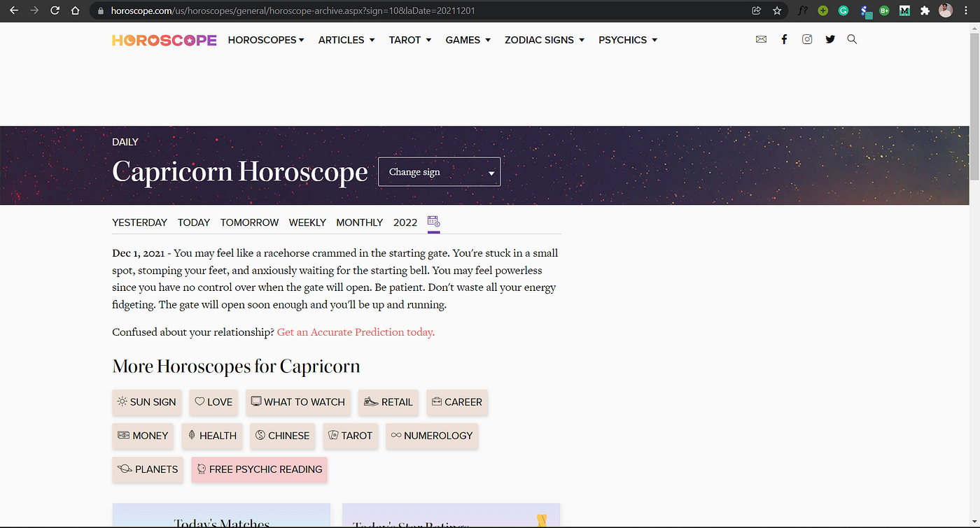The height and width of the screenshot is (528, 980).
Task: Click the page scrollbar up arrow
Action: click(974, 28)
